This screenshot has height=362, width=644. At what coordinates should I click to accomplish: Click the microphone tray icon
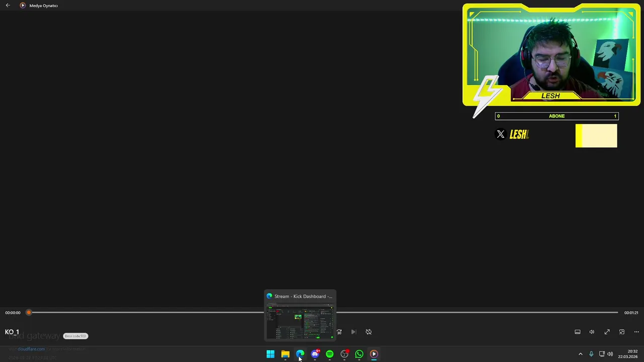tap(591, 354)
